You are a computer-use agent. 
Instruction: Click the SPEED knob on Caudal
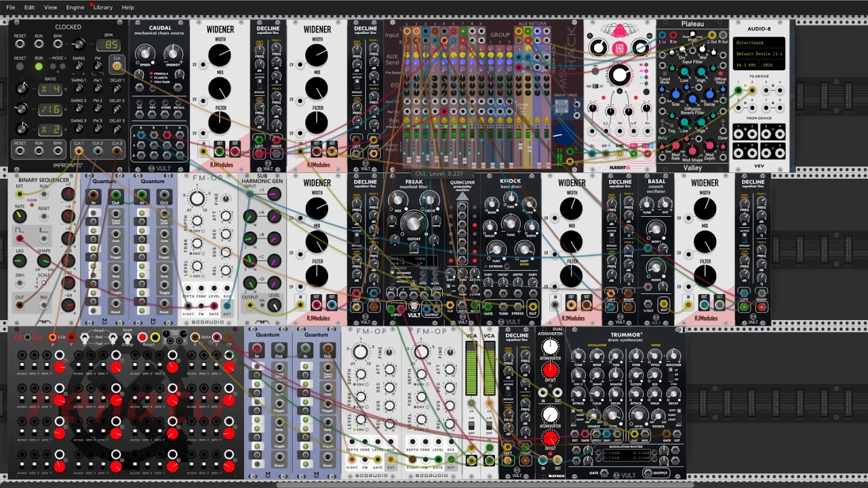point(144,54)
